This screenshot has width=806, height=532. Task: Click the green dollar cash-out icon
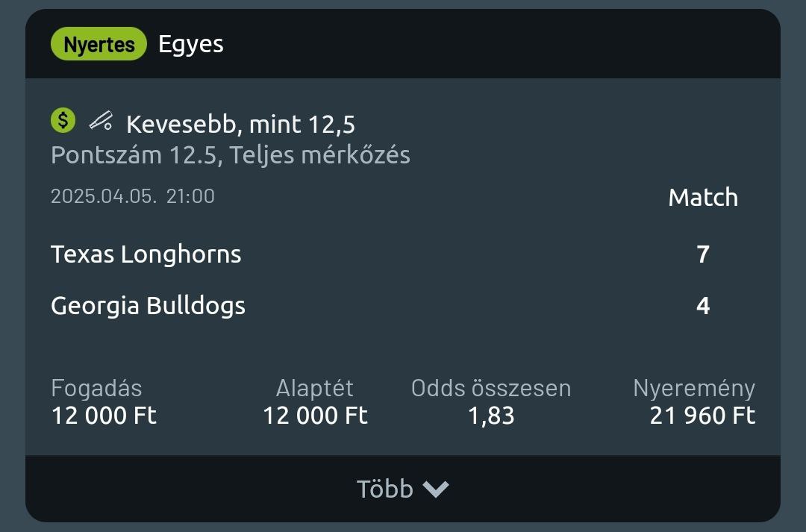click(x=63, y=120)
